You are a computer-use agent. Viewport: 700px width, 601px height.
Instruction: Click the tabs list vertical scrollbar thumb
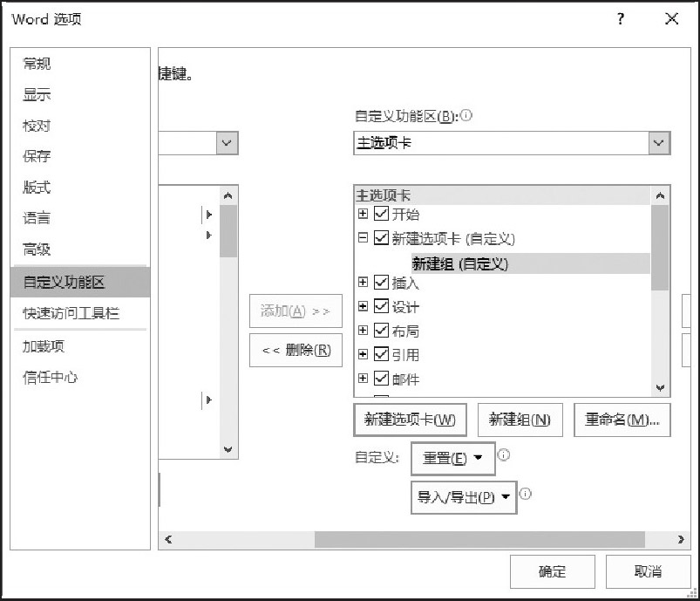pyautogui.click(x=660, y=248)
